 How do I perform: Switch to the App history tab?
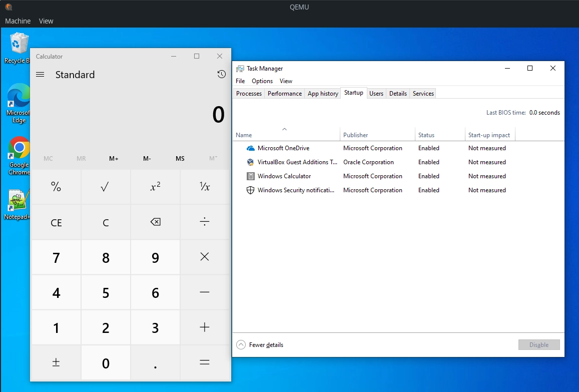tap(323, 94)
